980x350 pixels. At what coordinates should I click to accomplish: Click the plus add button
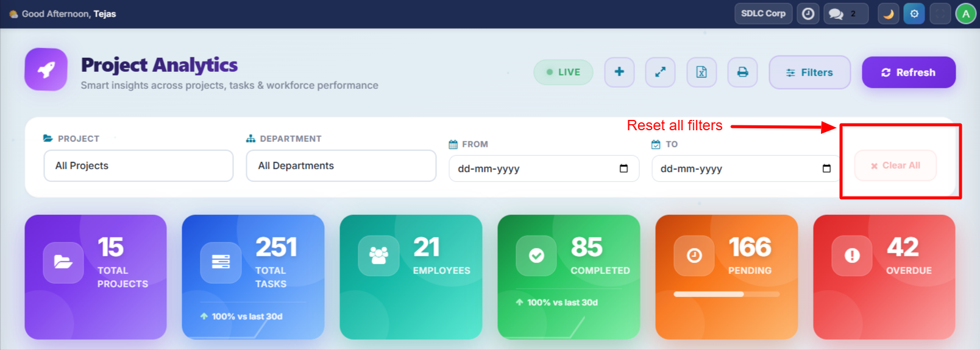tap(619, 72)
